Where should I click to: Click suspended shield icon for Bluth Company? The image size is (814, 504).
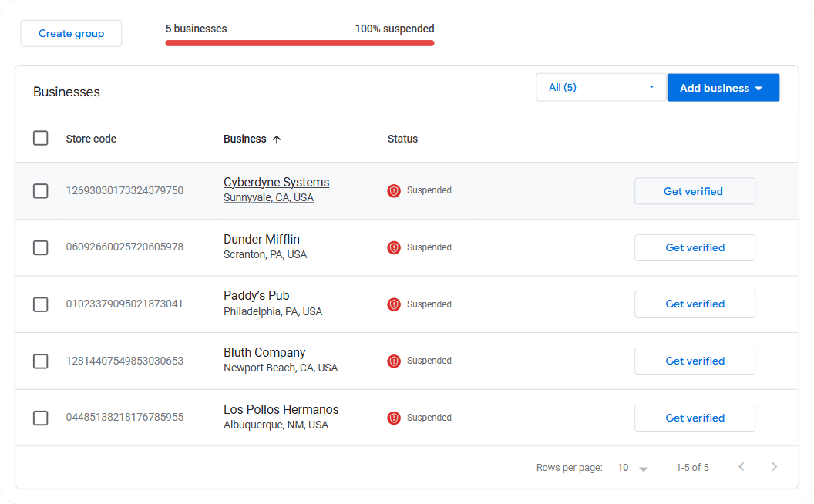pos(393,361)
